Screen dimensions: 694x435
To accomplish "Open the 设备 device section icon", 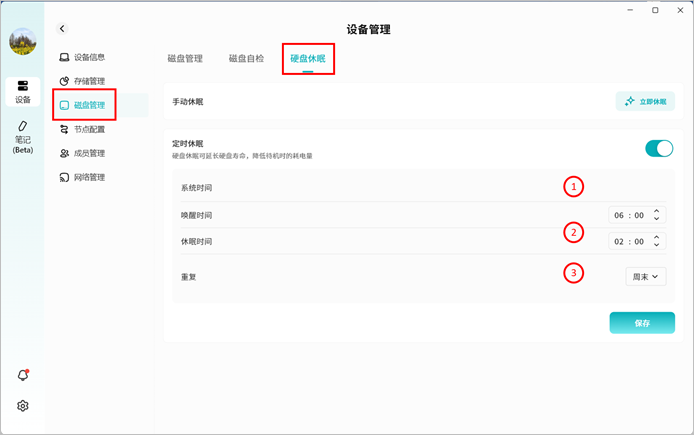I will tap(23, 91).
